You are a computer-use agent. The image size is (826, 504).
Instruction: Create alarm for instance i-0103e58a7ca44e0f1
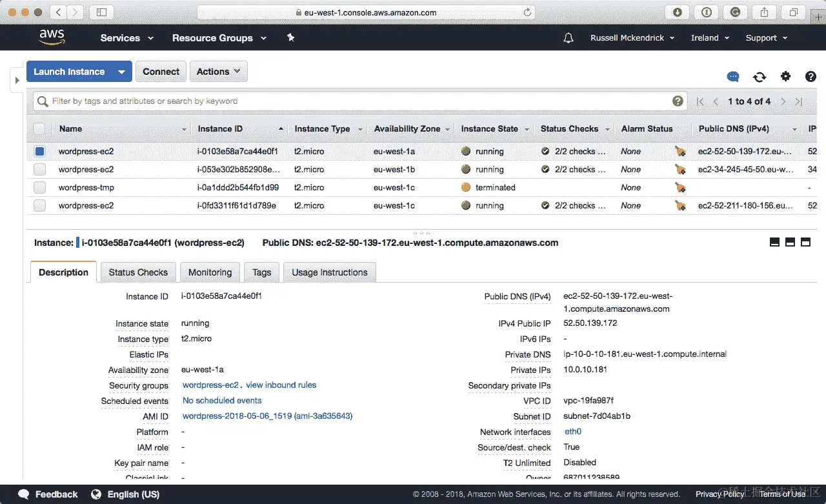coord(680,152)
